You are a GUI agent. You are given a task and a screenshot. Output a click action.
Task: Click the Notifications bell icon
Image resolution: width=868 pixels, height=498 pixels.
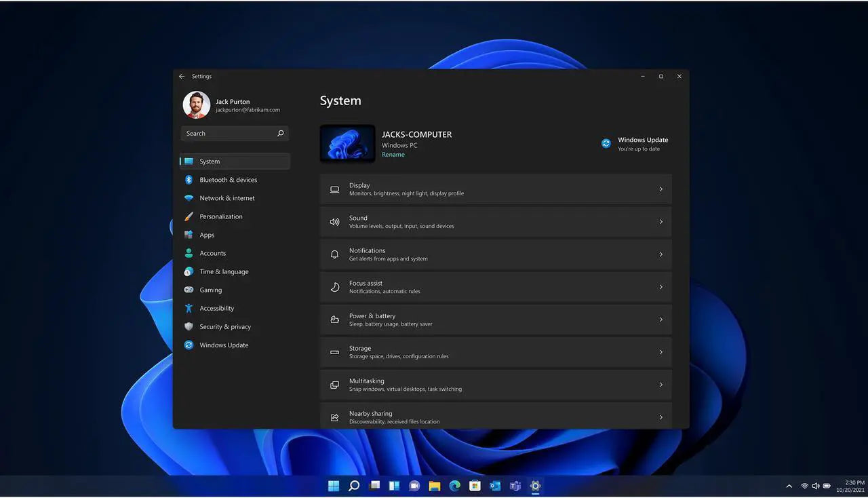click(x=334, y=254)
